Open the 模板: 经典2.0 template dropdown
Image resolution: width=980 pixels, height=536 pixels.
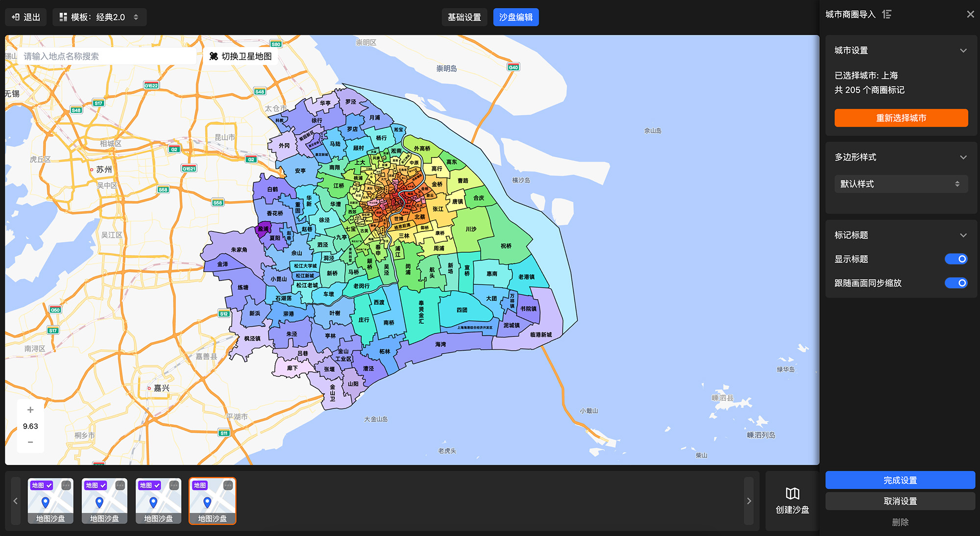point(99,17)
